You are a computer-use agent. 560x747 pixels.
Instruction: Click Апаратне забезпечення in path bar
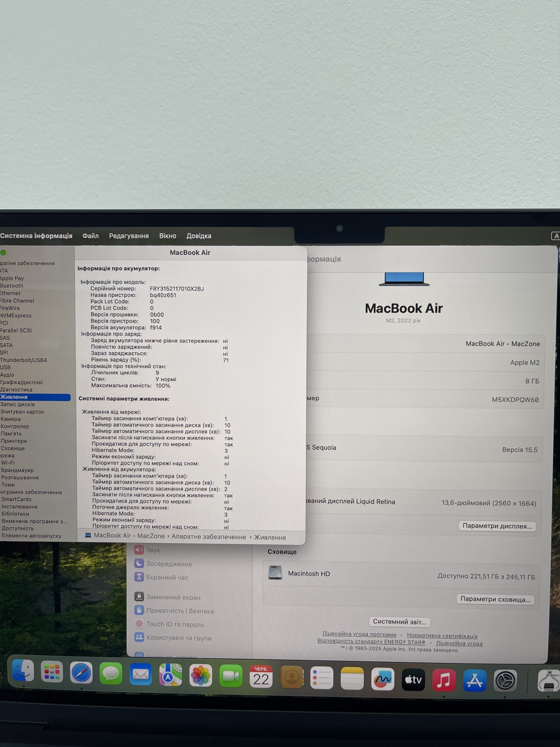(209, 537)
